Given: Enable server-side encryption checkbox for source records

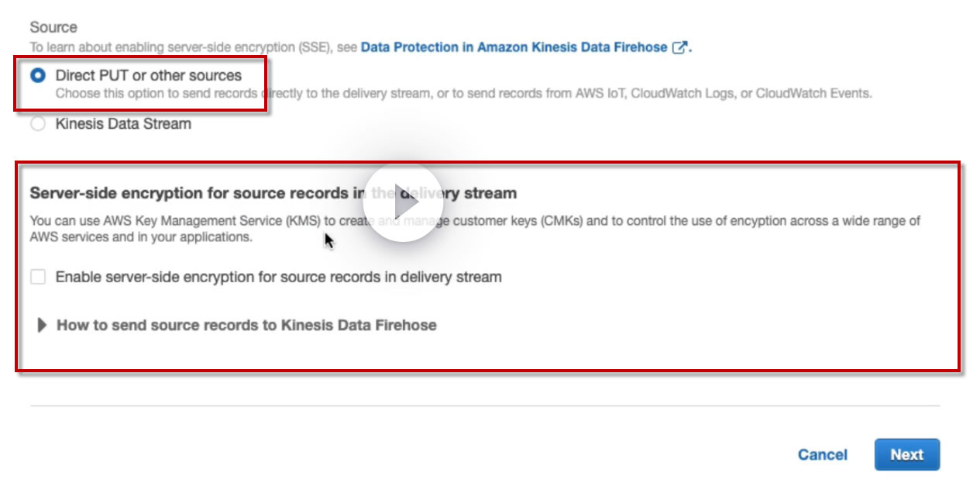Looking at the screenshot, I should 38,277.
